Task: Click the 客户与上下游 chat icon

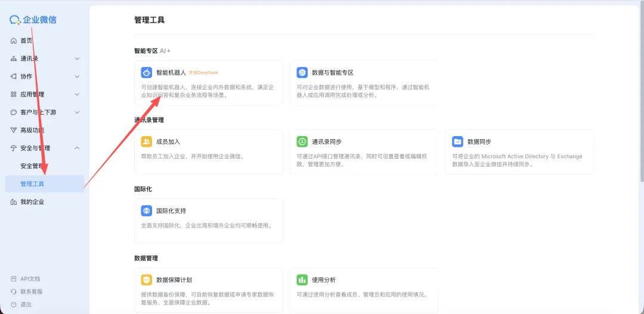Action: tap(14, 112)
